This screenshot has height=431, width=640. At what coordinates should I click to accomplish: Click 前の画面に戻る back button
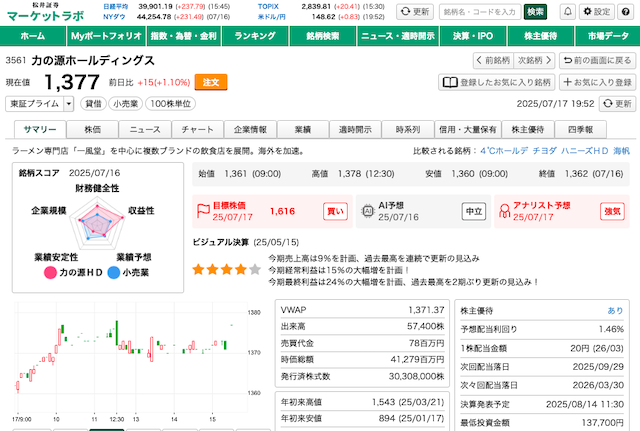[x=598, y=60]
